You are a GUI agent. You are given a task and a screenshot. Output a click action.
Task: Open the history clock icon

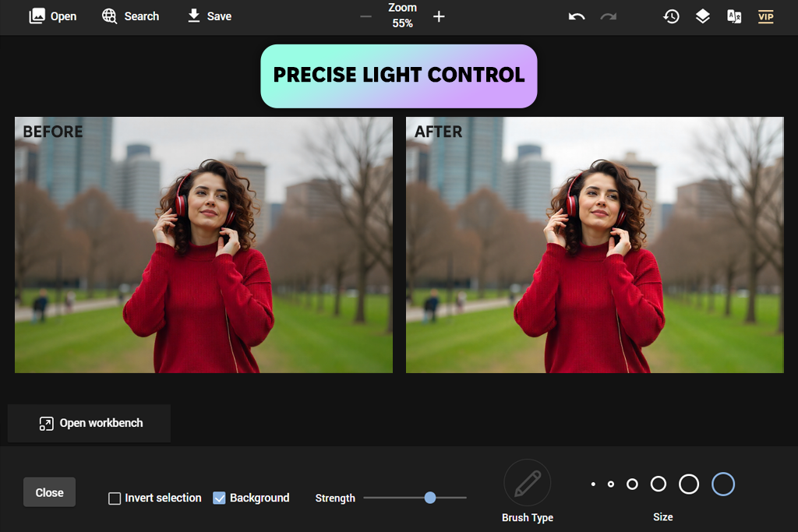point(671,17)
